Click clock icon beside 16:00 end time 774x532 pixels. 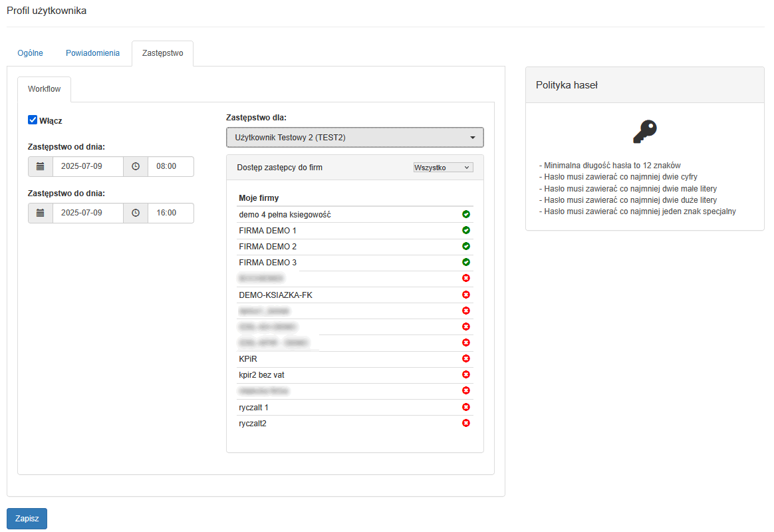click(x=136, y=213)
